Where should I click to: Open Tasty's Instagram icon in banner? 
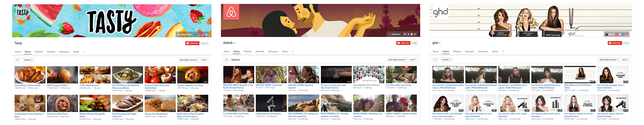click(x=203, y=34)
